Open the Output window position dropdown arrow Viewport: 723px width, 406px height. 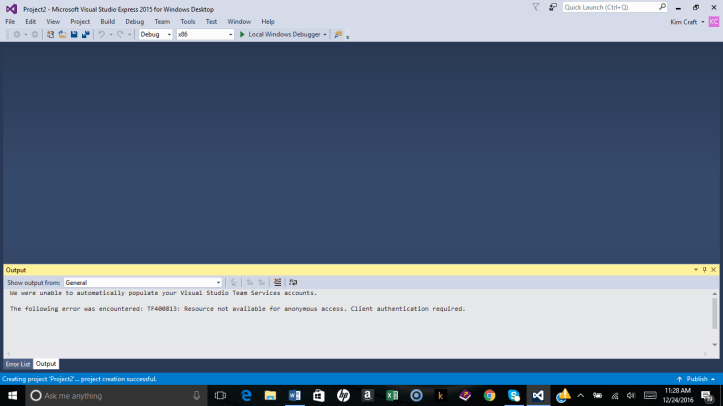click(x=696, y=270)
